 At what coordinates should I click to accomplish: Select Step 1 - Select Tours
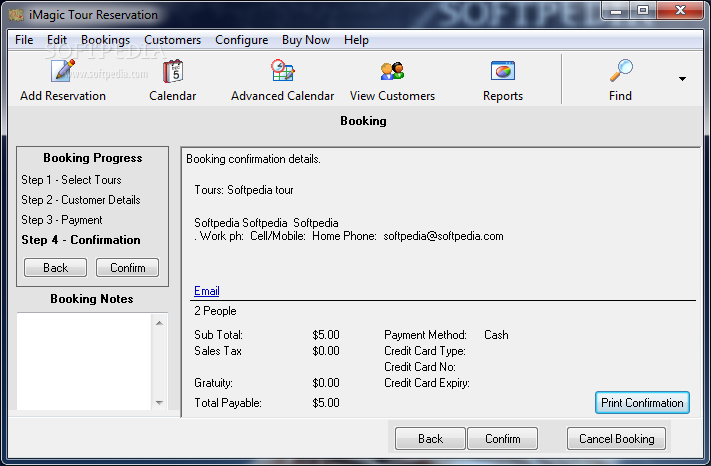pyautogui.click(x=71, y=180)
